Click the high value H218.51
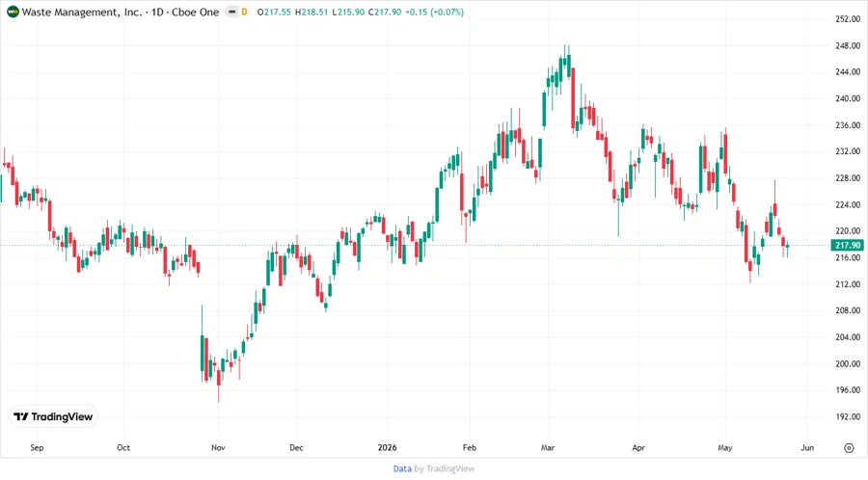868x480 pixels. point(312,12)
